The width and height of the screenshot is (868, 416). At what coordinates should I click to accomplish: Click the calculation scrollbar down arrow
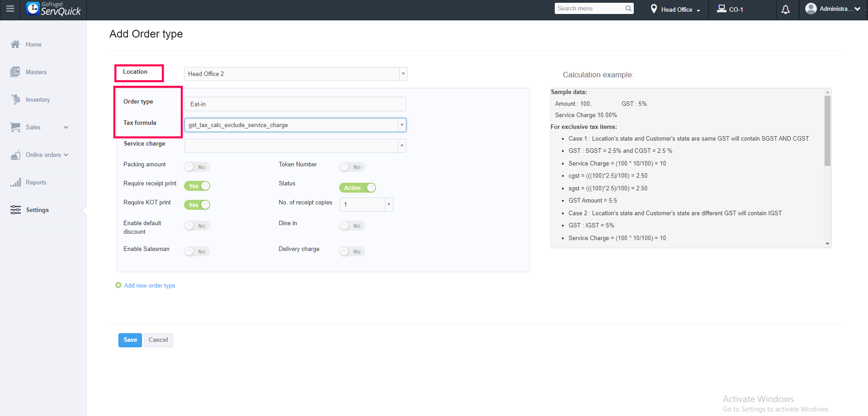click(827, 244)
